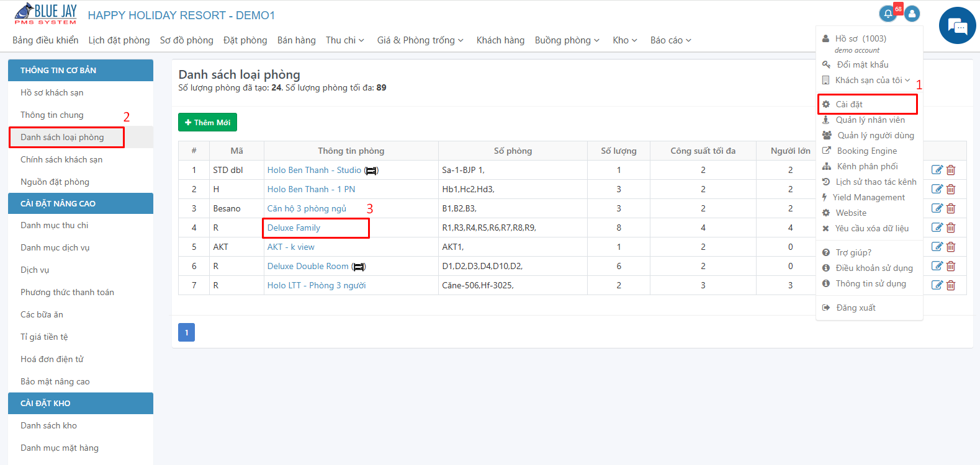Delete the Holo Ben Thanh - 1 PN row

pos(951,189)
